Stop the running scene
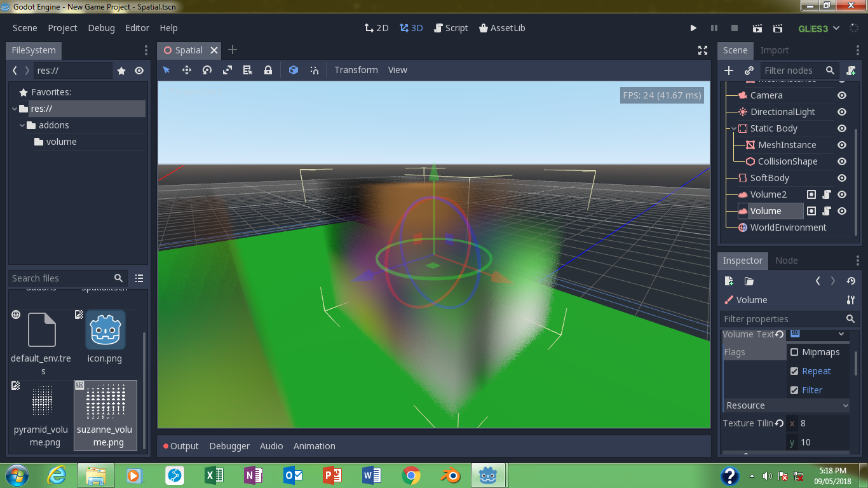This screenshot has height=488, width=868. tap(735, 28)
